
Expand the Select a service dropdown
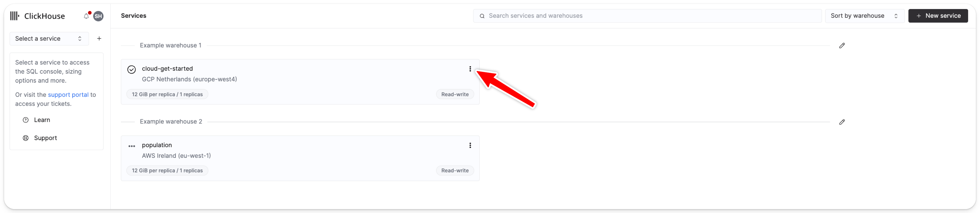(x=49, y=38)
